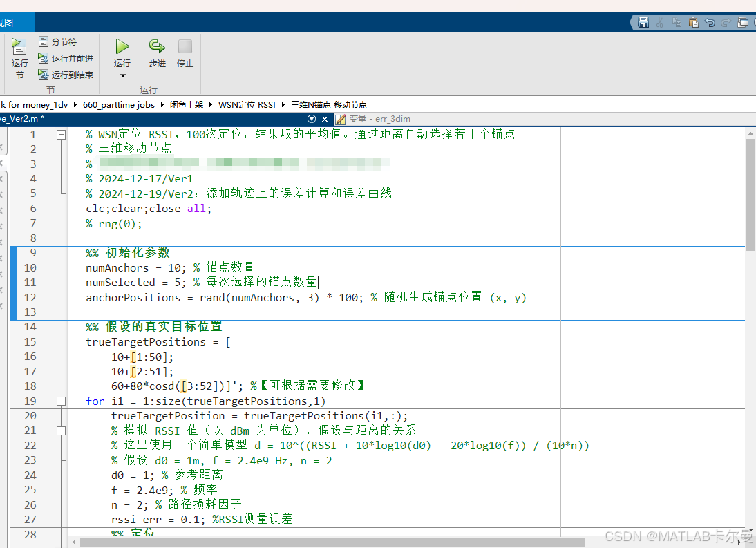Select the Ver2.m file tab

(x=21, y=119)
